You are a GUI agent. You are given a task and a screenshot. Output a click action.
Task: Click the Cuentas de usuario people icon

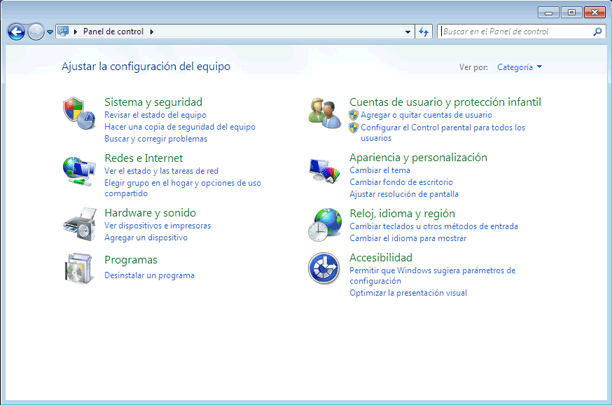pyautogui.click(x=324, y=112)
